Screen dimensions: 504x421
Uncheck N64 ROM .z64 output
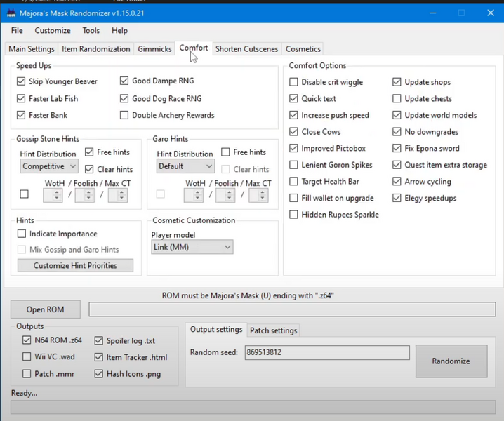tap(27, 340)
